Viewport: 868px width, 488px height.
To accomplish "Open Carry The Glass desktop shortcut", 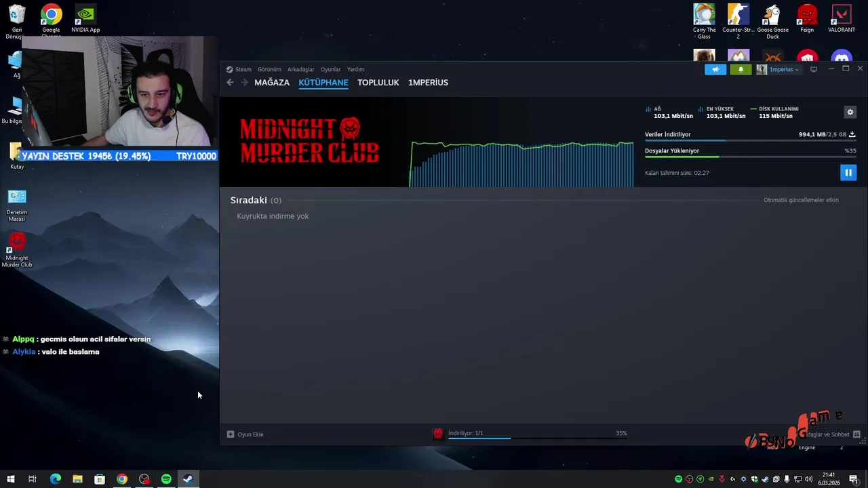I will pyautogui.click(x=704, y=21).
